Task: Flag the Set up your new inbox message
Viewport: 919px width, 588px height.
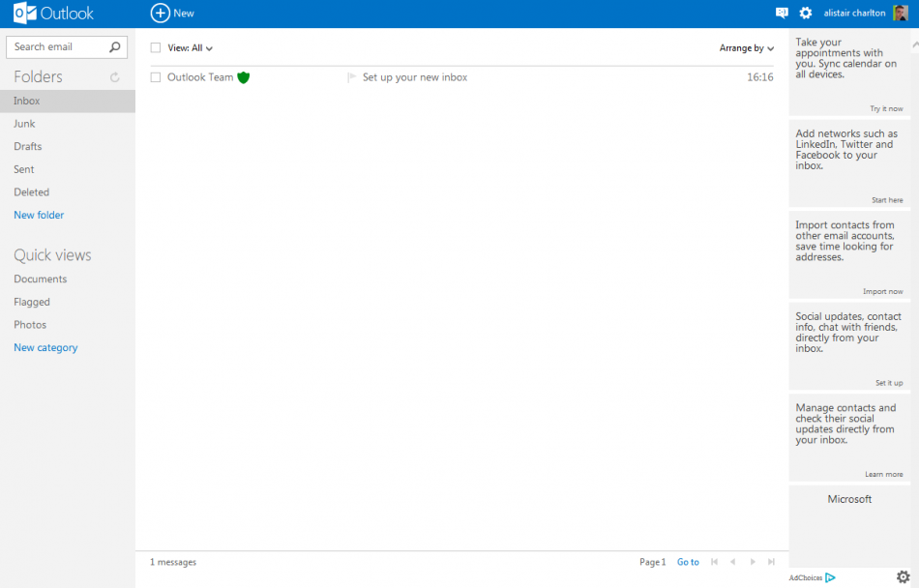Action: coord(352,77)
